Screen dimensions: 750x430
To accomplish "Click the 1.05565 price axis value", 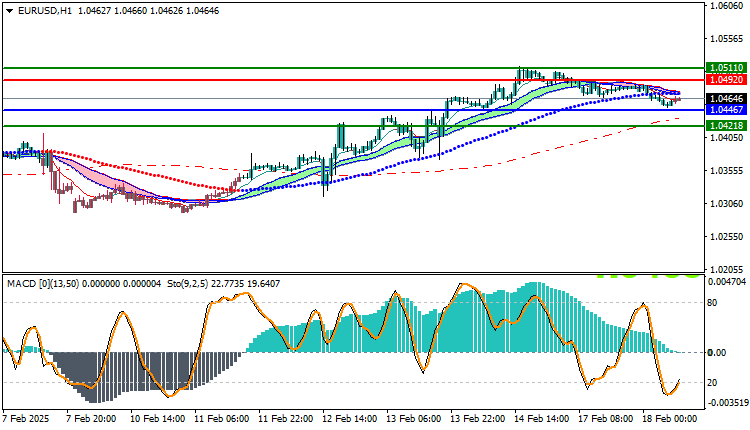I will [727, 39].
